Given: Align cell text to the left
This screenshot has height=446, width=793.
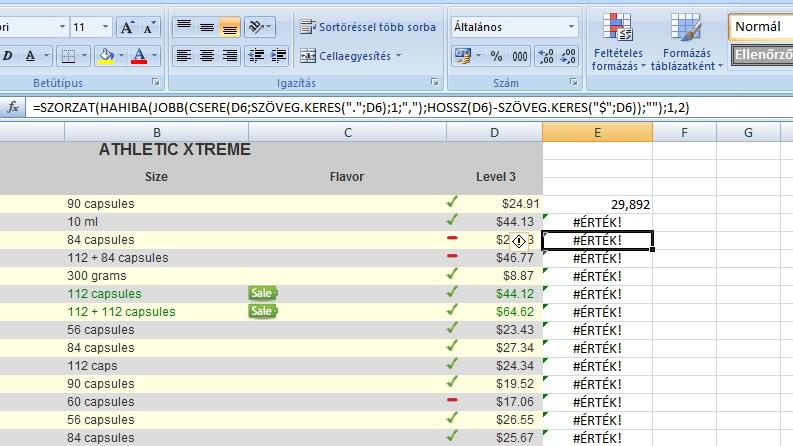Looking at the screenshot, I should pyautogui.click(x=184, y=56).
